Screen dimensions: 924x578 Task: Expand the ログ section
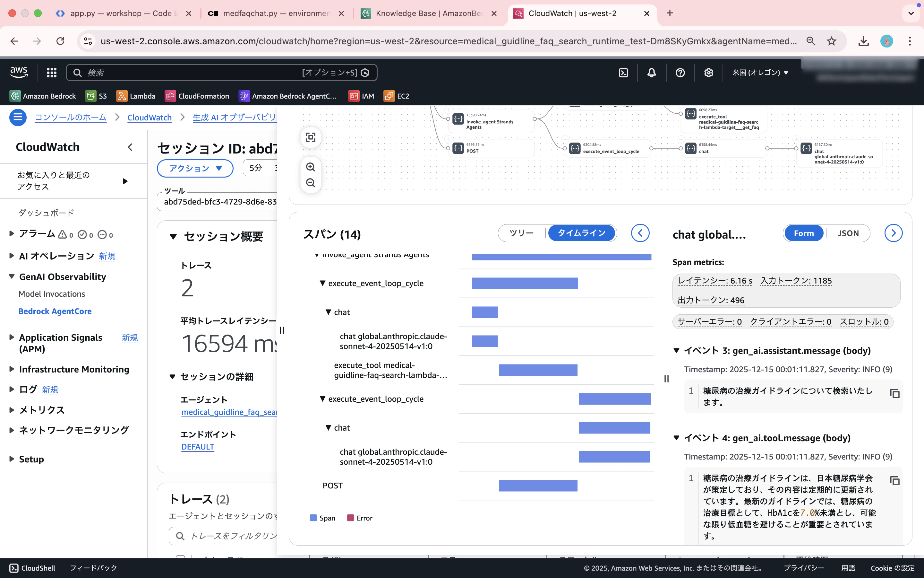point(12,389)
